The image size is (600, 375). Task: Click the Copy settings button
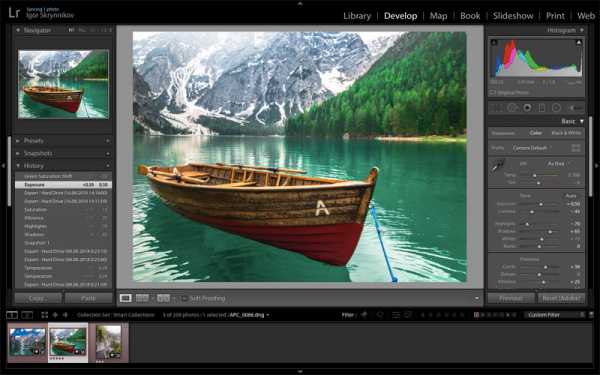pos(38,298)
